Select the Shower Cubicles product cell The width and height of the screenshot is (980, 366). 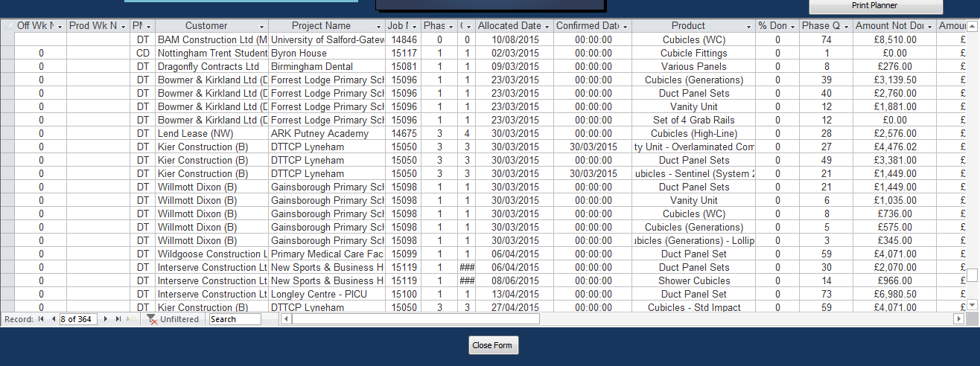click(693, 281)
